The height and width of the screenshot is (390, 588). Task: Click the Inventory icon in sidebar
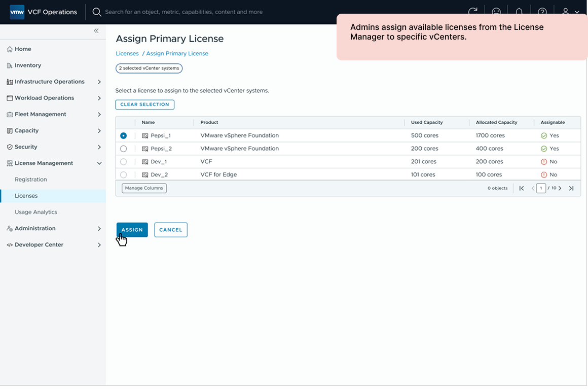tap(10, 65)
